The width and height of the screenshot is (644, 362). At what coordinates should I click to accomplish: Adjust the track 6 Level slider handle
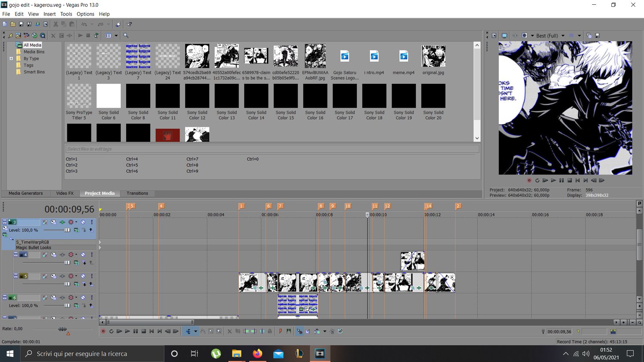pyautogui.click(x=67, y=306)
